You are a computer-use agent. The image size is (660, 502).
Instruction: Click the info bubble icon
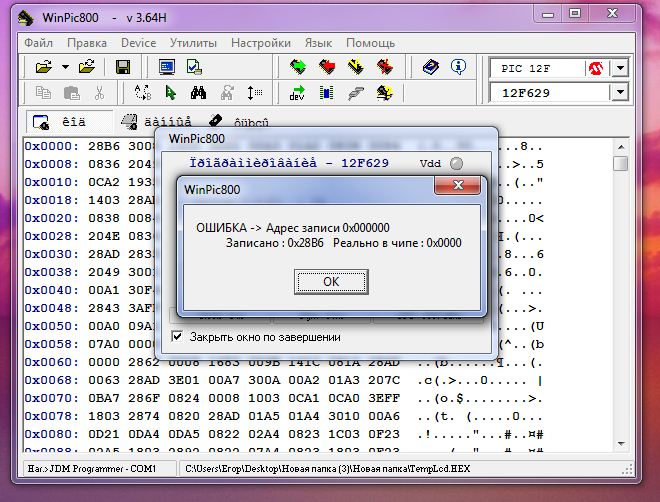pos(459,67)
